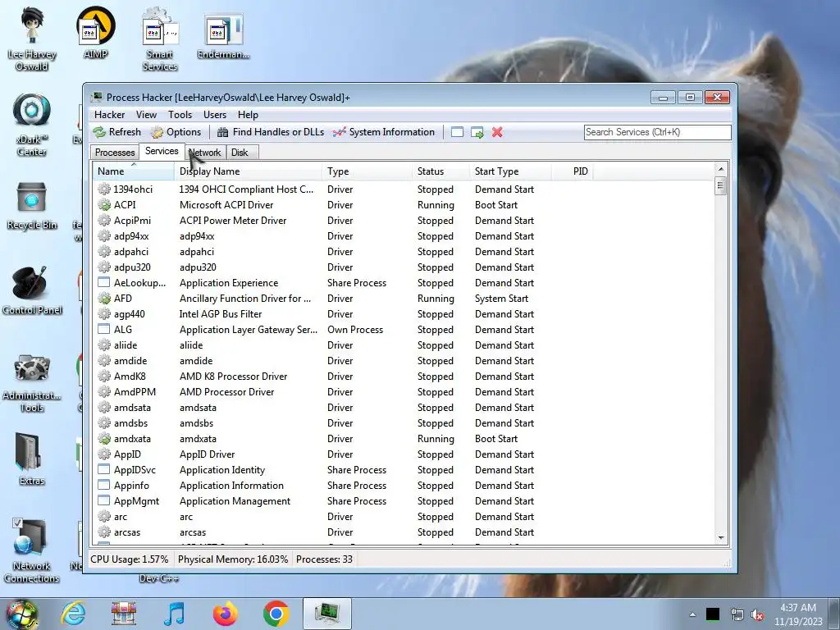Launch Google Chrome from the taskbar
This screenshot has width=840, height=630.
(x=276, y=614)
